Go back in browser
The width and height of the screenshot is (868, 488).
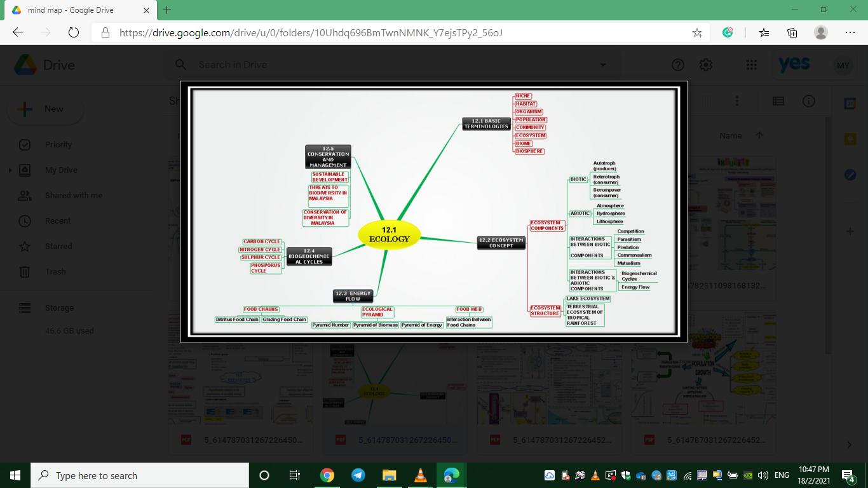(18, 32)
